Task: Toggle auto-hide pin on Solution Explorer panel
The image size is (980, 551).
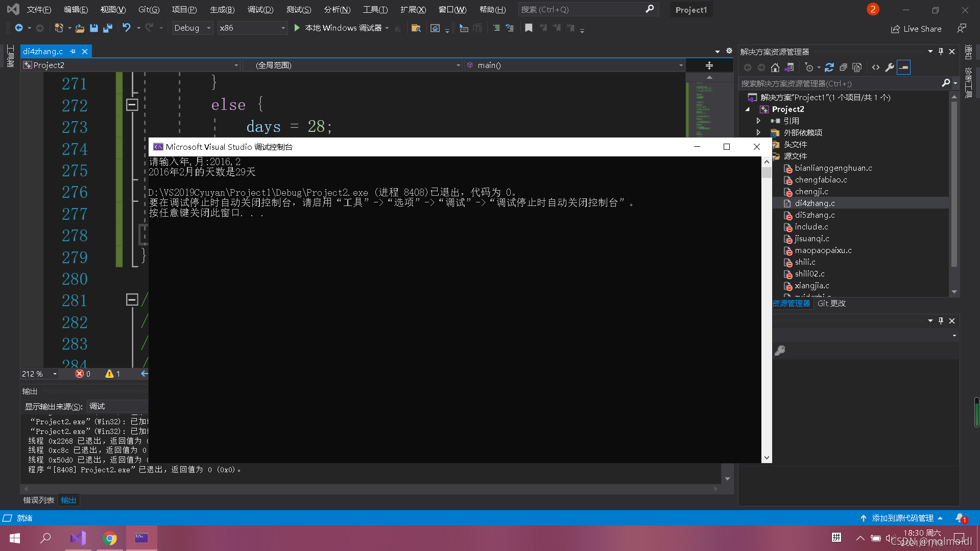Action: coord(941,52)
